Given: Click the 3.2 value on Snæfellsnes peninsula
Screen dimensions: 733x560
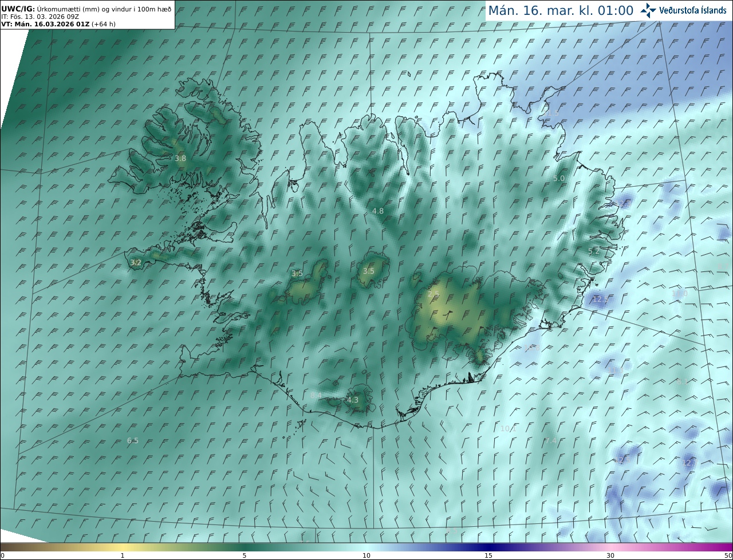Looking at the screenshot, I should pyautogui.click(x=136, y=262).
